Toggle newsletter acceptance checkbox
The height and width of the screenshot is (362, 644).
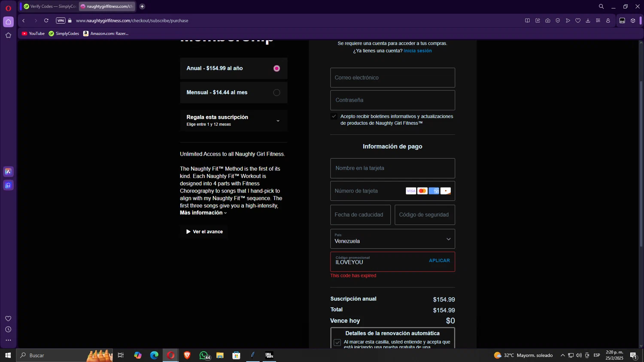tap(334, 116)
